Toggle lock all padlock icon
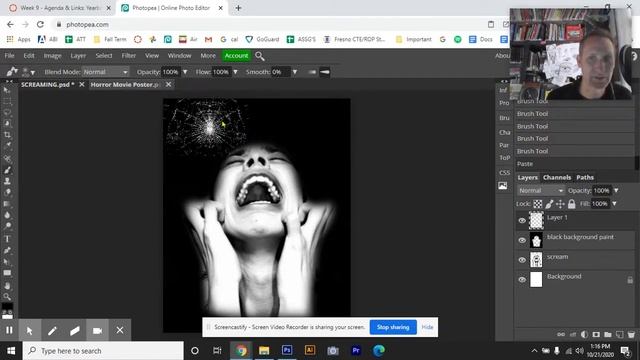 (x=571, y=204)
